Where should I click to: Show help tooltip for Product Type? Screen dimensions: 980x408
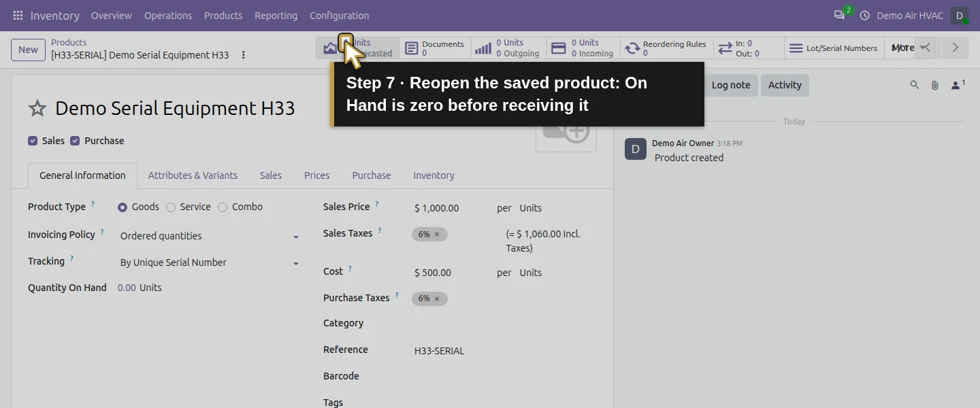pos(93,204)
